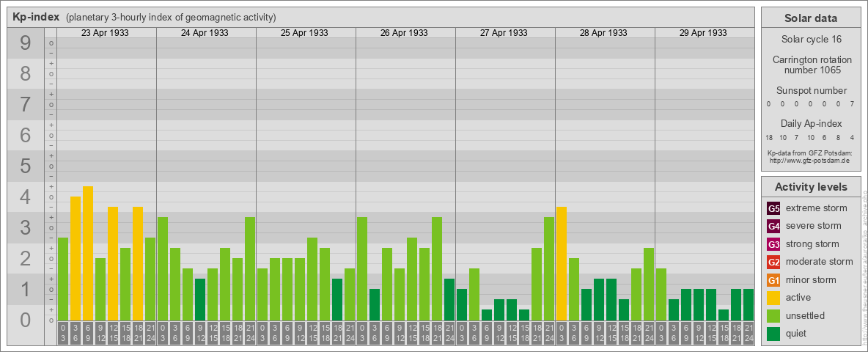868x352 pixels.
Task: Click the large Kp scale number 5
Action: (25, 166)
